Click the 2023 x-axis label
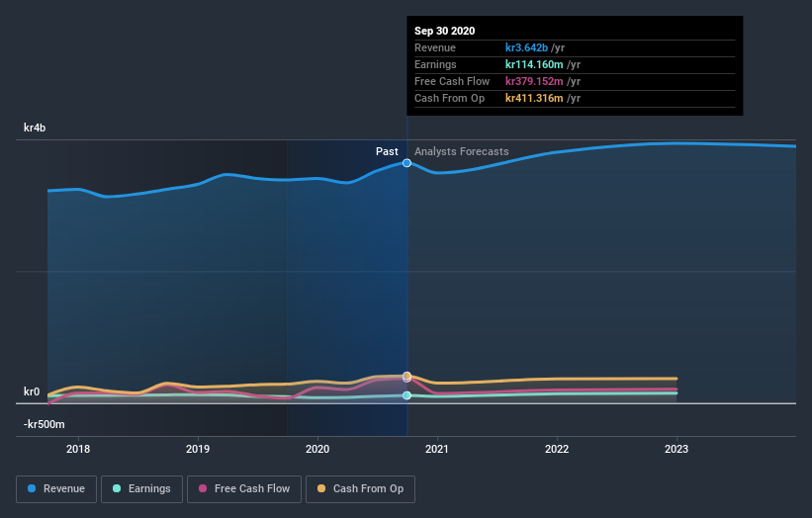 [677, 449]
